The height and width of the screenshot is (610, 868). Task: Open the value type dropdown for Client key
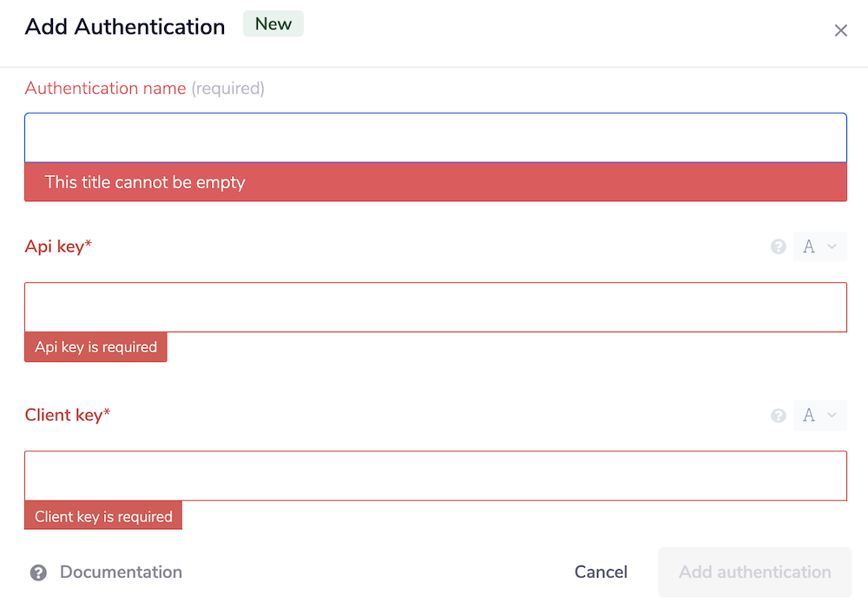tap(820, 416)
